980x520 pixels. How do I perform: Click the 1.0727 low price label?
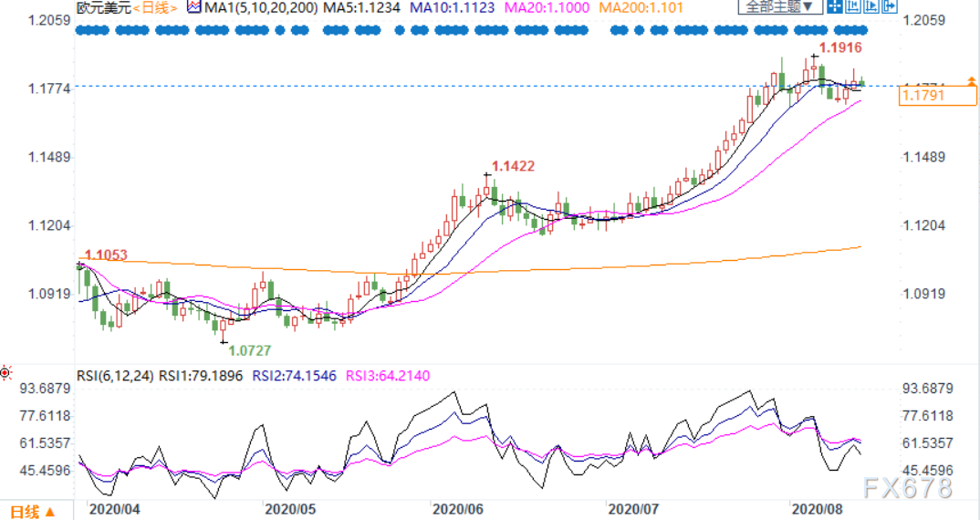tap(249, 350)
